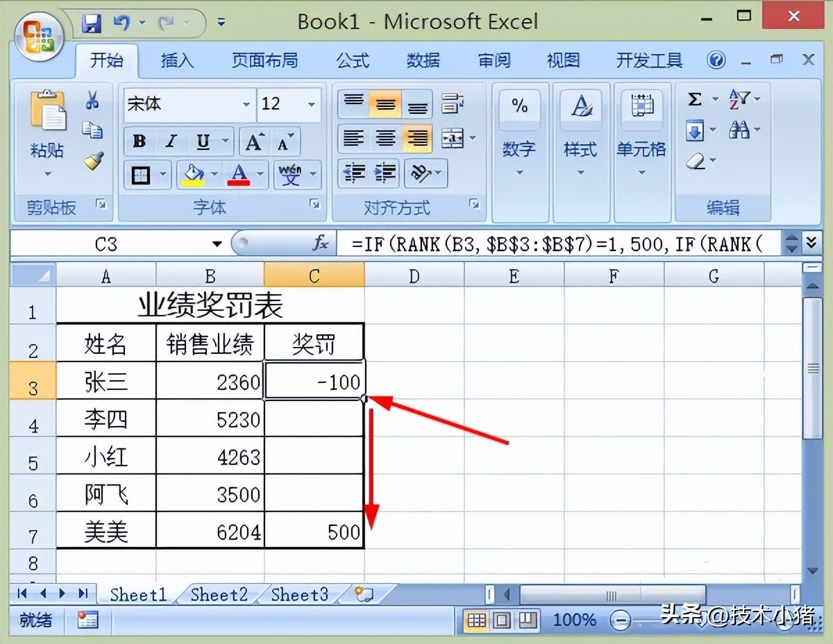Open sort and filter menu

point(744,100)
